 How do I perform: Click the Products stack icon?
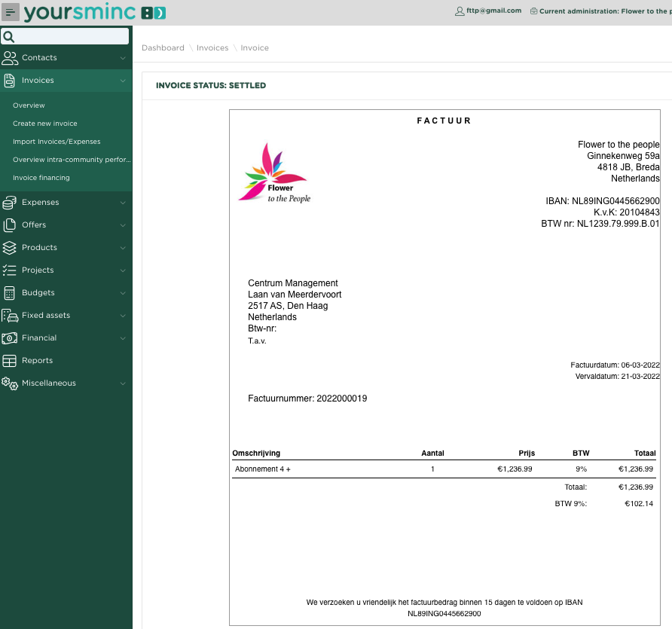10,248
